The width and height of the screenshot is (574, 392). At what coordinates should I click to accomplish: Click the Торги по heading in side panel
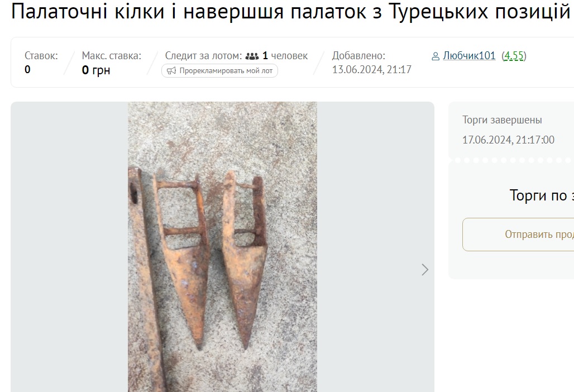[542, 195]
